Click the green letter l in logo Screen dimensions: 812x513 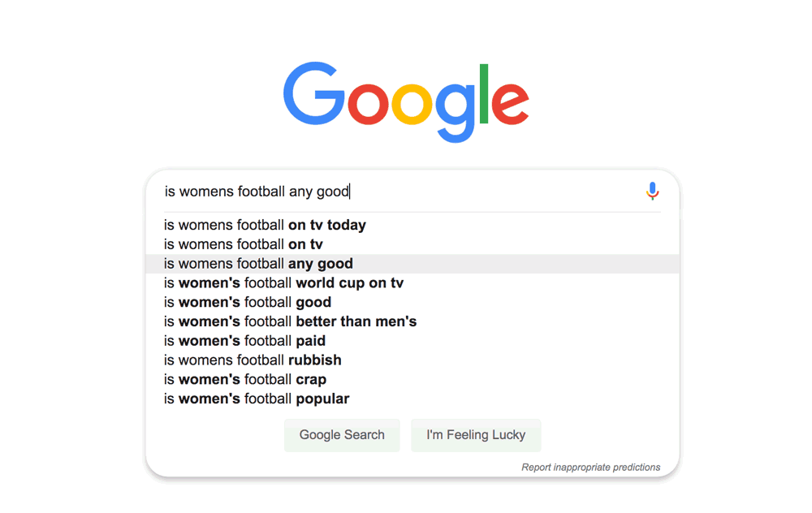pos(484,93)
